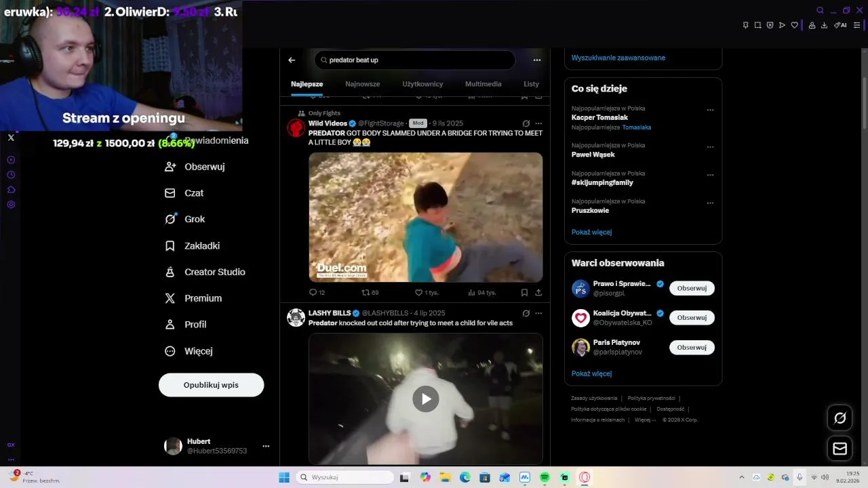Open the Wild Videos video thumbnail
The height and width of the screenshot is (488, 868).
click(426, 217)
